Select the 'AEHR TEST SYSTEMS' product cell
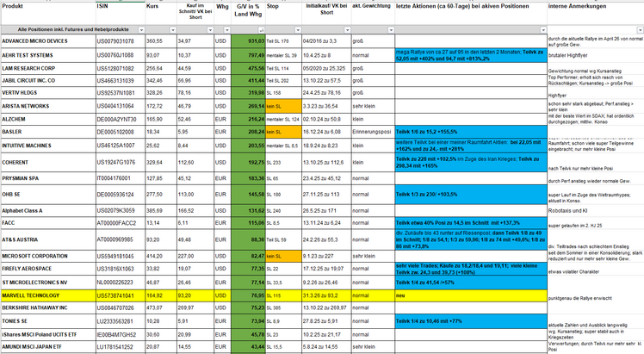Image resolution: width=644 pixels, height=354 pixels. [x=48, y=55]
